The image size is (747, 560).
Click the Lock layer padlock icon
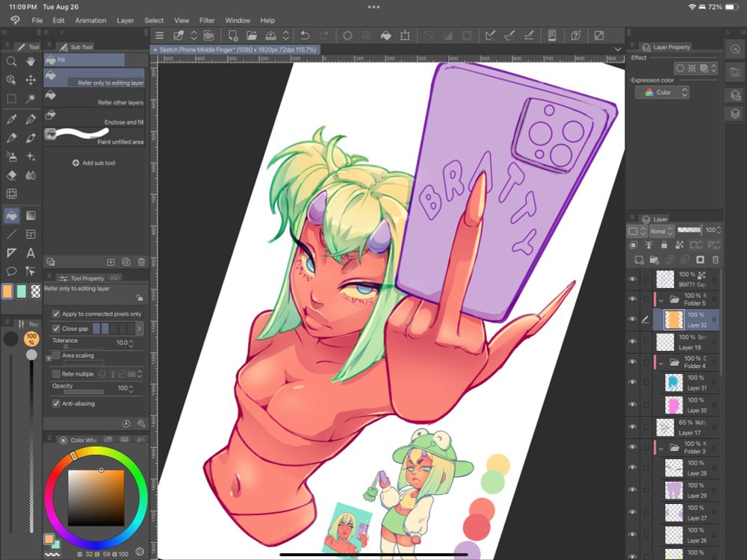tap(664, 245)
